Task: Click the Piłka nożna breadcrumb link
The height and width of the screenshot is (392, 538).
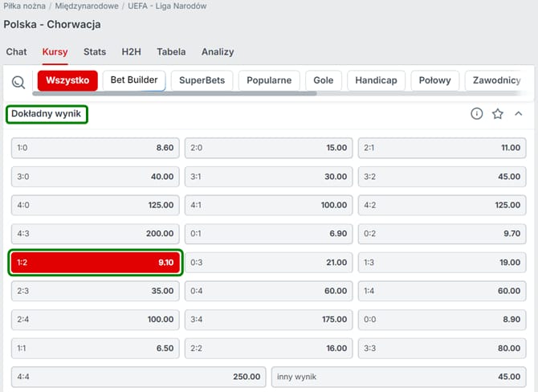Action: (x=25, y=6)
